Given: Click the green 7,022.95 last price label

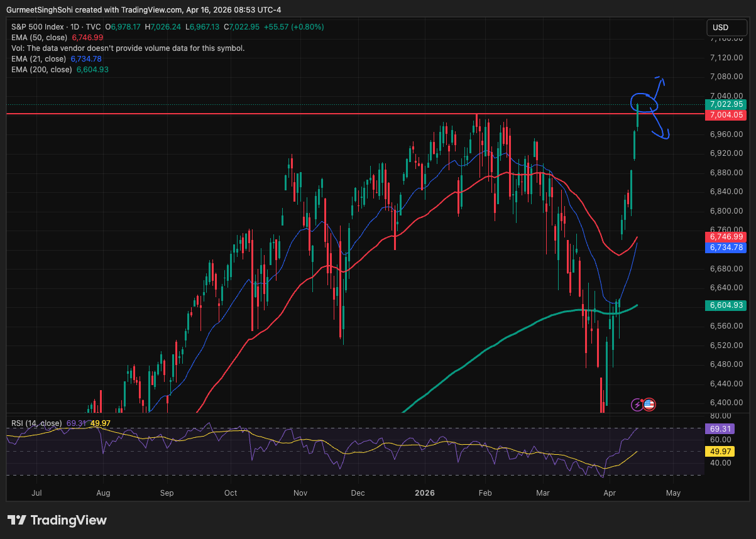Looking at the screenshot, I should coord(726,104).
